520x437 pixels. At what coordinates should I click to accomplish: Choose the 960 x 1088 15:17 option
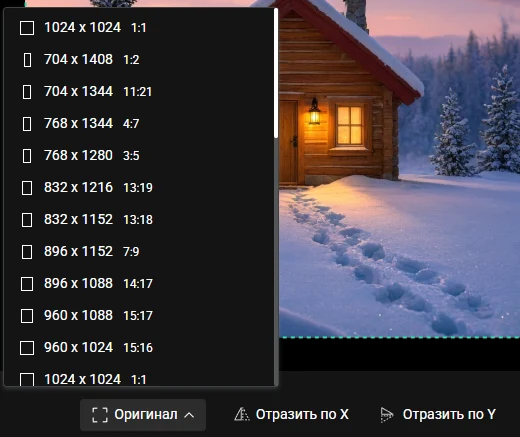point(139,316)
